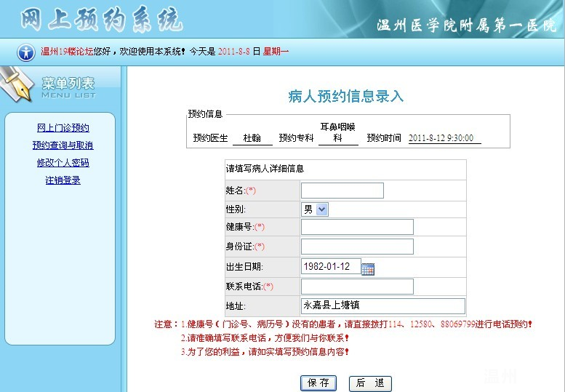565x392 pixels.
Task: Click the 地址 label
Action: click(x=236, y=306)
